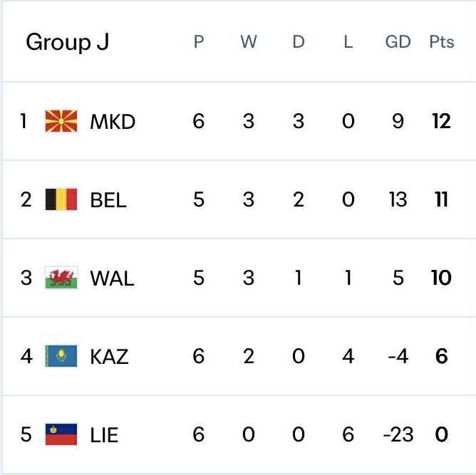The width and height of the screenshot is (476, 475).
Task: Open the KAZ team link
Action: (109, 357)
